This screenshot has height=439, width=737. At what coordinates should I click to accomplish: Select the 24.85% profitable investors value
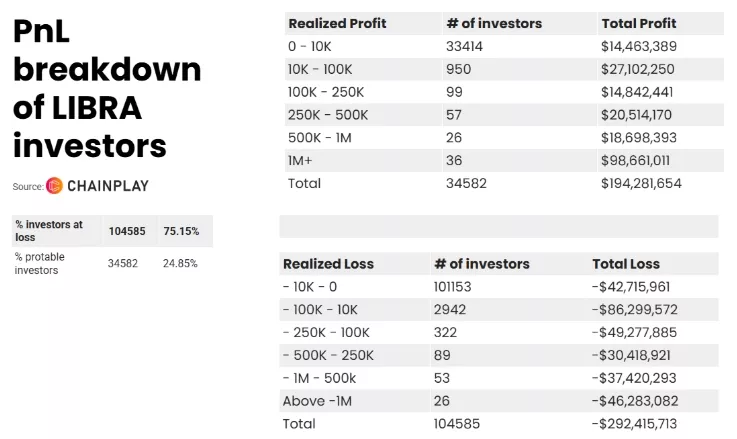click(x=180, y=263)
